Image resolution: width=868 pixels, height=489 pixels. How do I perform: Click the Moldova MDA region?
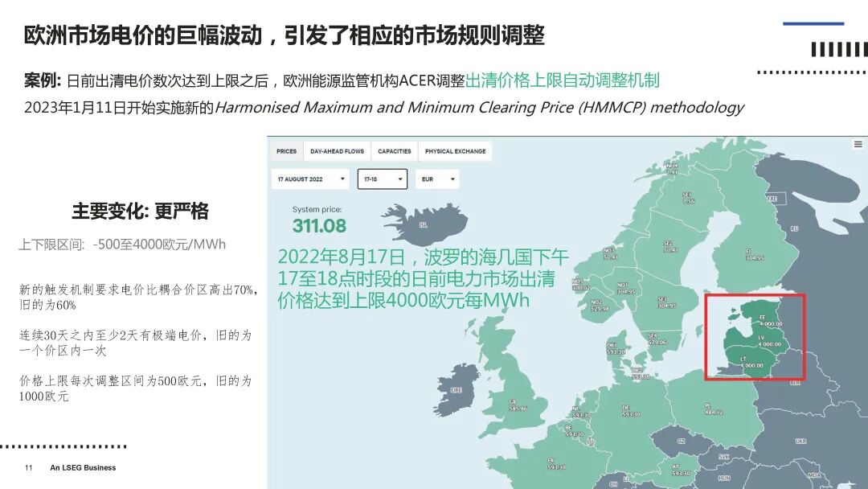click(813, 475)
